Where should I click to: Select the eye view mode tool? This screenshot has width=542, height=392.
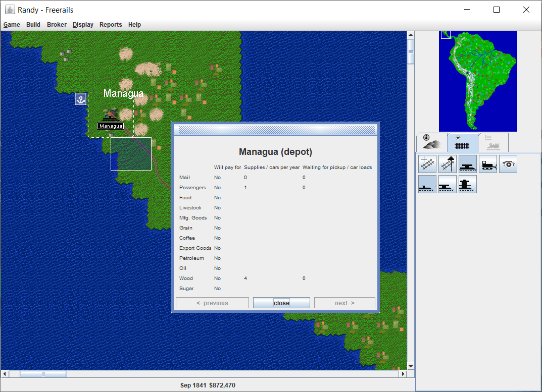tap(508, 164)
